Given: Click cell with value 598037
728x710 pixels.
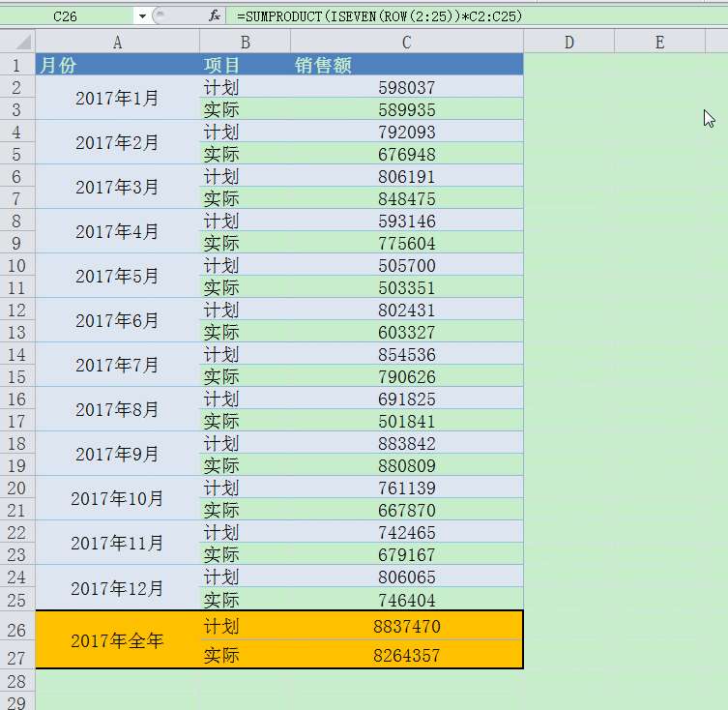Looking at the screenshot, I should [x=407, y=87].
